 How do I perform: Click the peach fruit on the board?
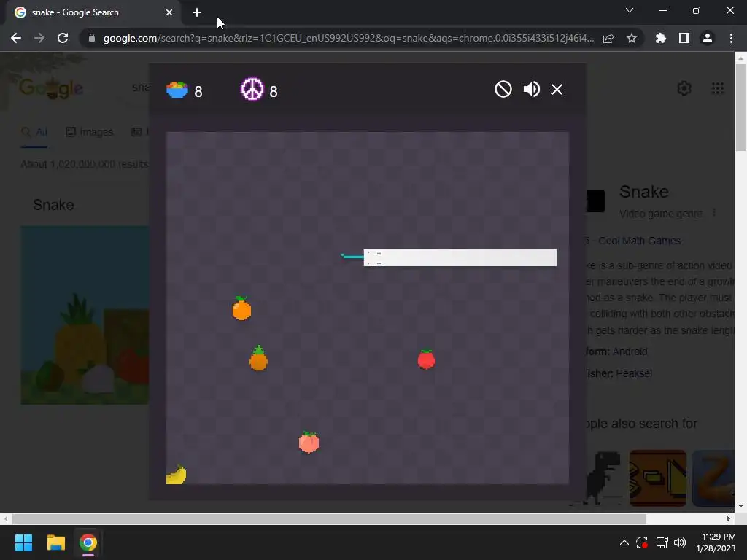[309, 443]
